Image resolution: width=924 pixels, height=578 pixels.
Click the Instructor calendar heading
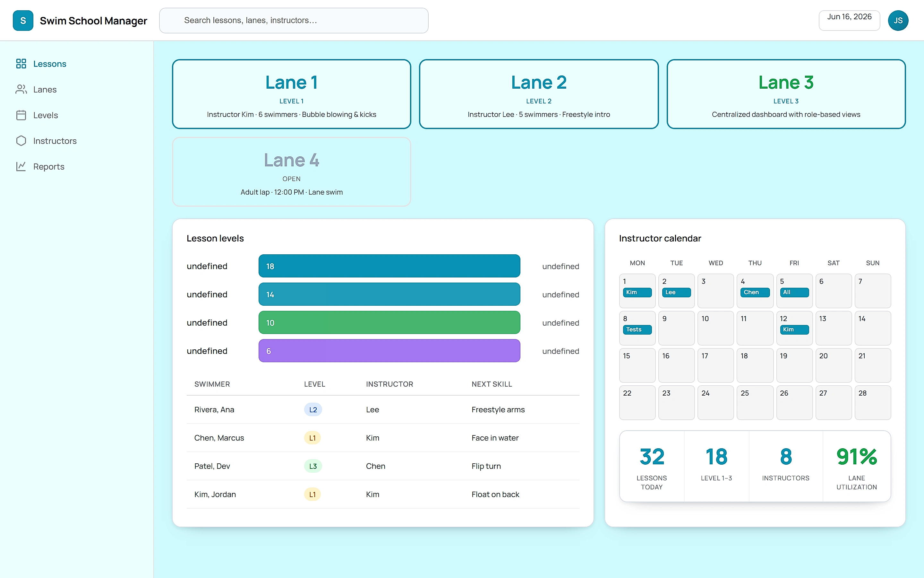click(660, 239)
